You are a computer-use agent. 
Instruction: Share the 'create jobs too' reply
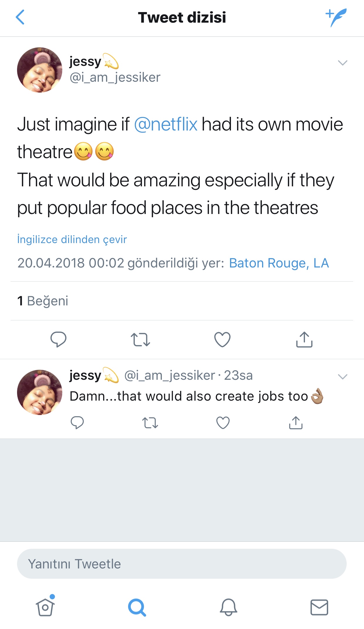pos(296,423)
